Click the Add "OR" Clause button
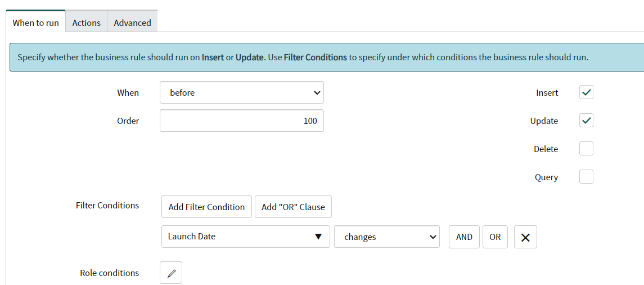 pyautogui.click(x=293, y=207)
